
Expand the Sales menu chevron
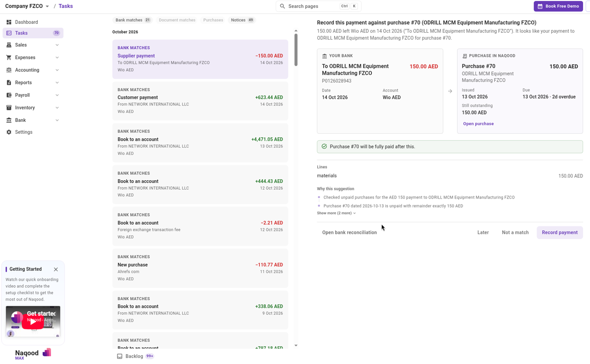click(57, 45)
